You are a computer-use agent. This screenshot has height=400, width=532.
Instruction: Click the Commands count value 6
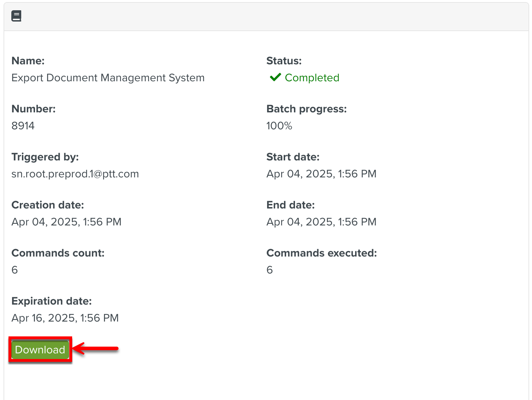click(x=15, y=270)
